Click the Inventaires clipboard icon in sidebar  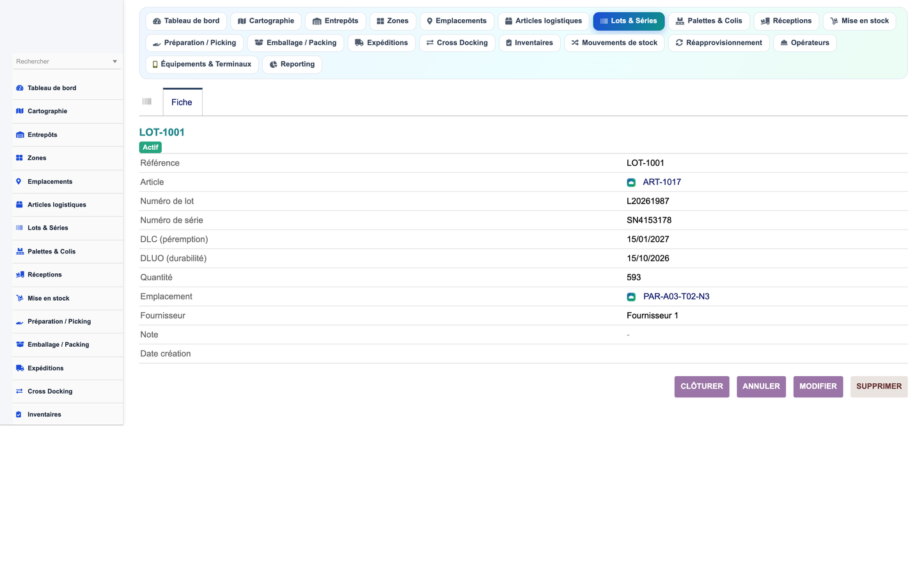tap(19, 415)
